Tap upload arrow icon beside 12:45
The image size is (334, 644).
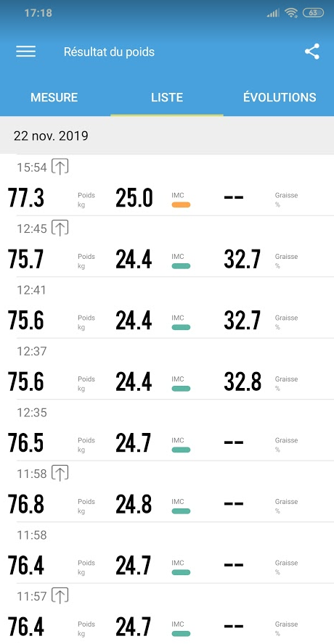[x=60, y=228]
